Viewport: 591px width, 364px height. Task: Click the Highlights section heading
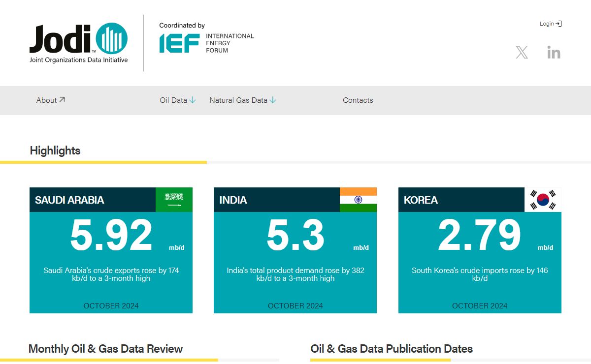(x=55, y=151)
